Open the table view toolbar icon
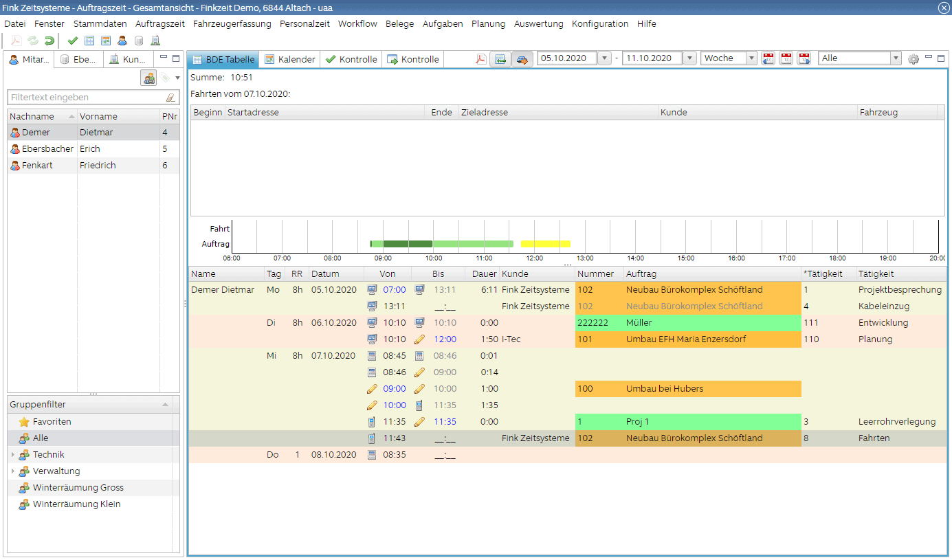The width and height of the screenshot is (952, 560). 89,41
